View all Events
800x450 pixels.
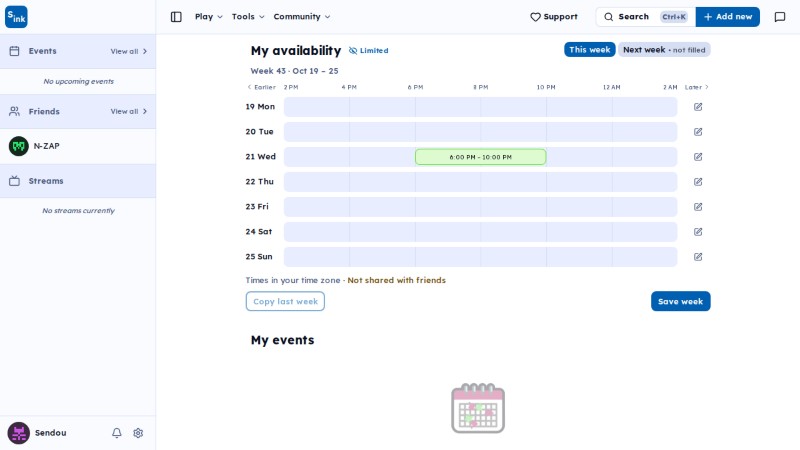(129, 52)
